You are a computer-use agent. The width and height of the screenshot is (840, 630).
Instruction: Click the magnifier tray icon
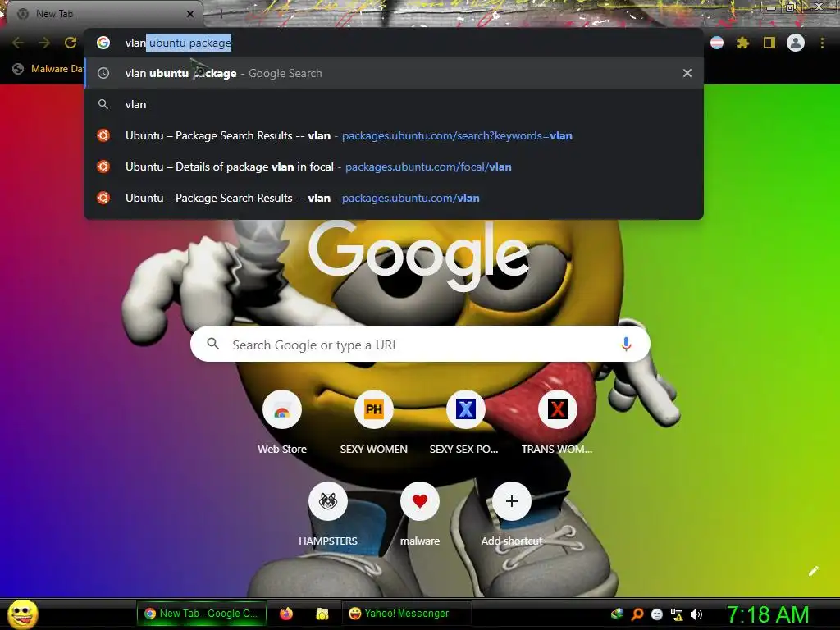(x=637, y=614)
